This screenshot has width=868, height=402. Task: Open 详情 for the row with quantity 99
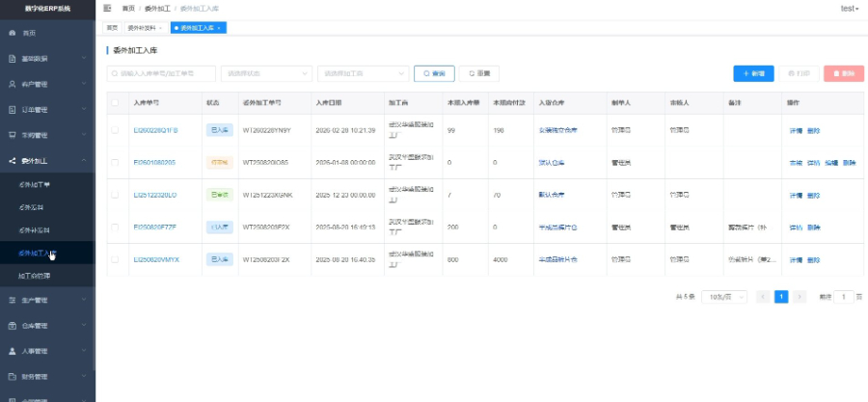(796, 131)
